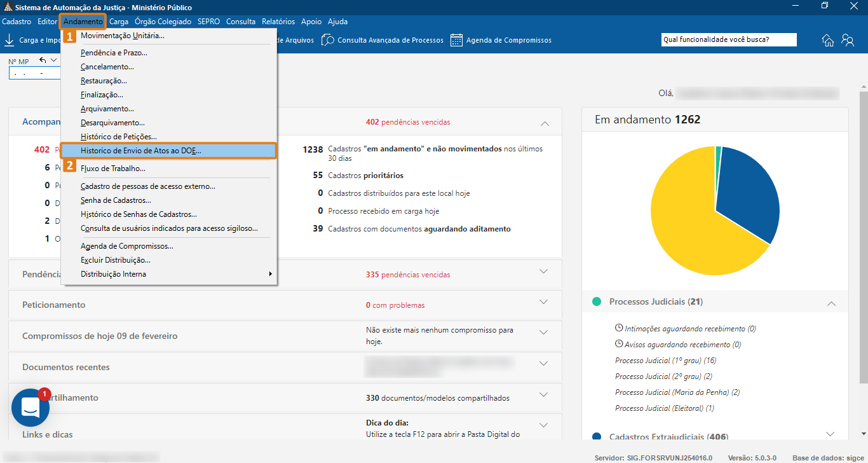The height and width of the screenshot is (463, 868).
Task: Open Consulta Avançada de Processos via magnifier icon
Action: coord(328,39)
